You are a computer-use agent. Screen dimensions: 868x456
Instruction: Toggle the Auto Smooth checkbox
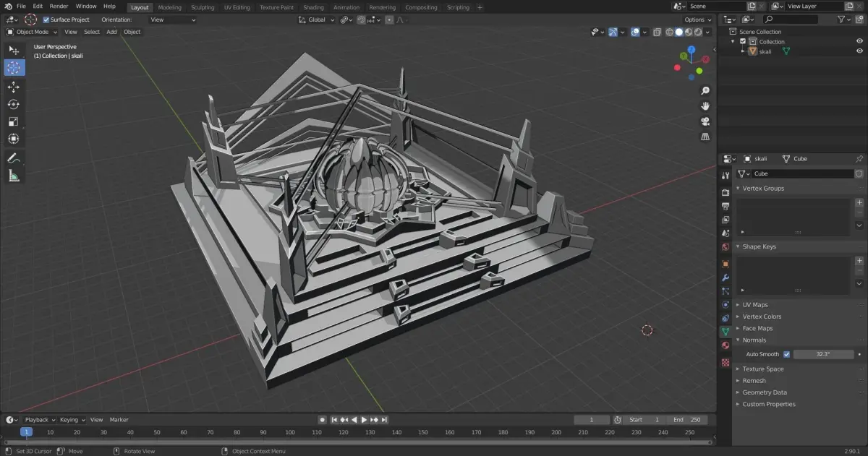[786, 354]
